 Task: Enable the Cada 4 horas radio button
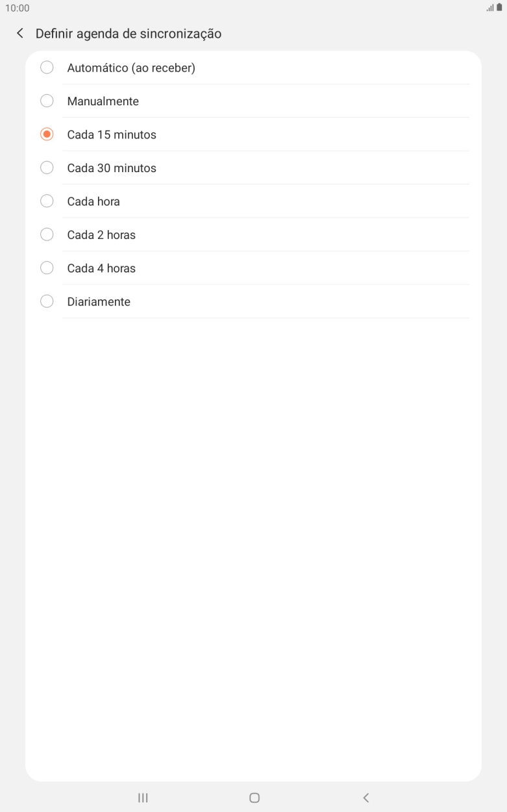coord(47,268)
